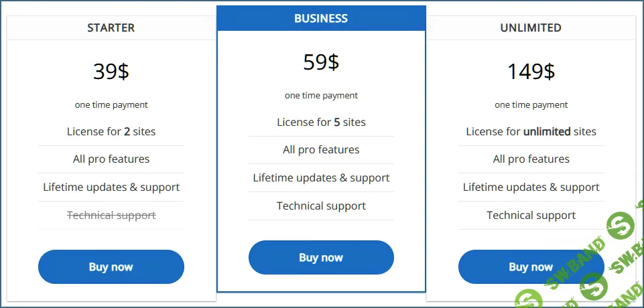Click Technical support in the Business plan
This screenshot has height=308, width=644.
point(321,206)
